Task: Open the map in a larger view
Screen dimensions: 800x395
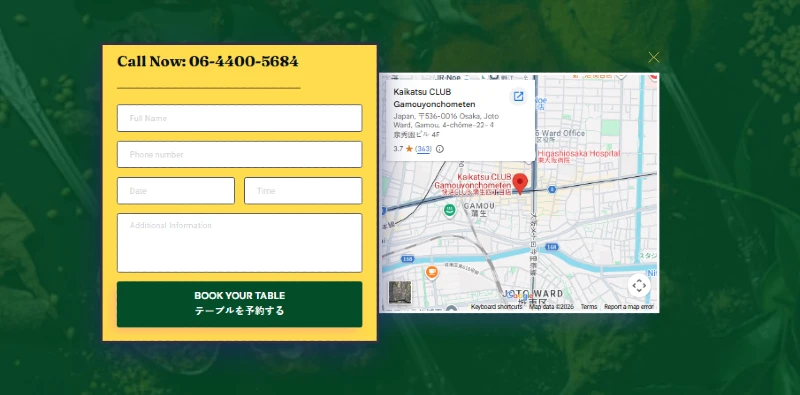Action: (518, 96)
